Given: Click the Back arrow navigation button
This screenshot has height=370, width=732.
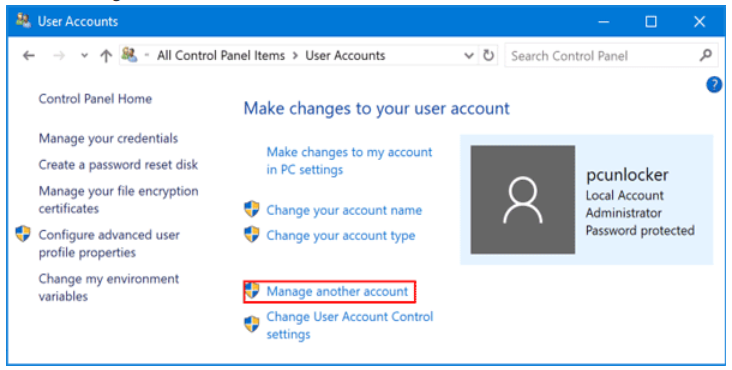Looking at the screenshot, I should coord(29,56).
